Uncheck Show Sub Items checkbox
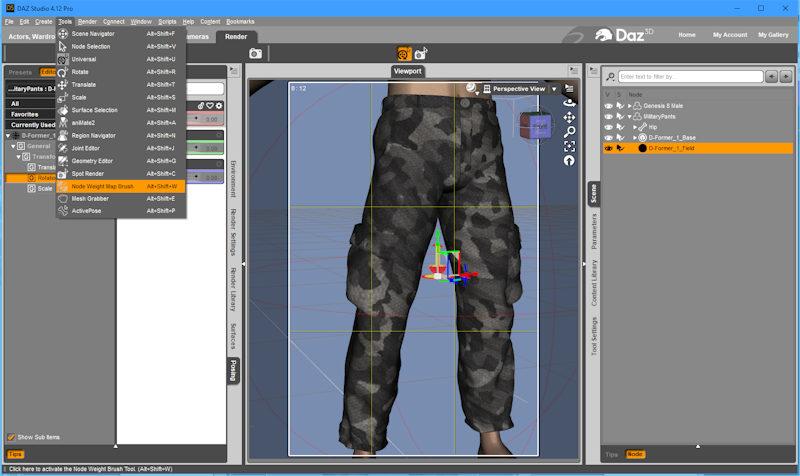 click(x=11, y=437)
